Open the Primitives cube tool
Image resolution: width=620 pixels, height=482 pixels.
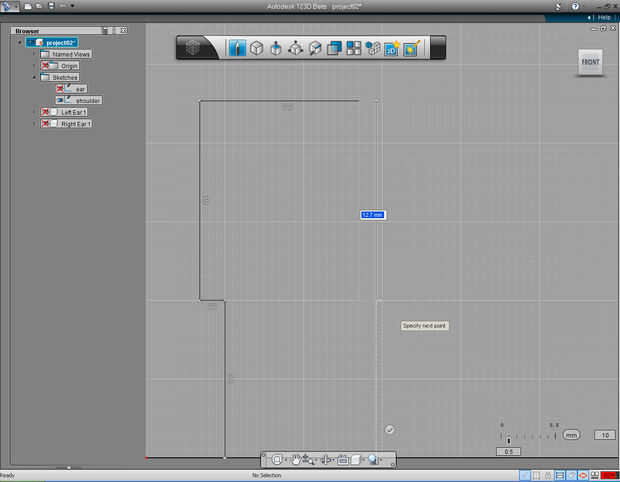(x=257, y=48)
